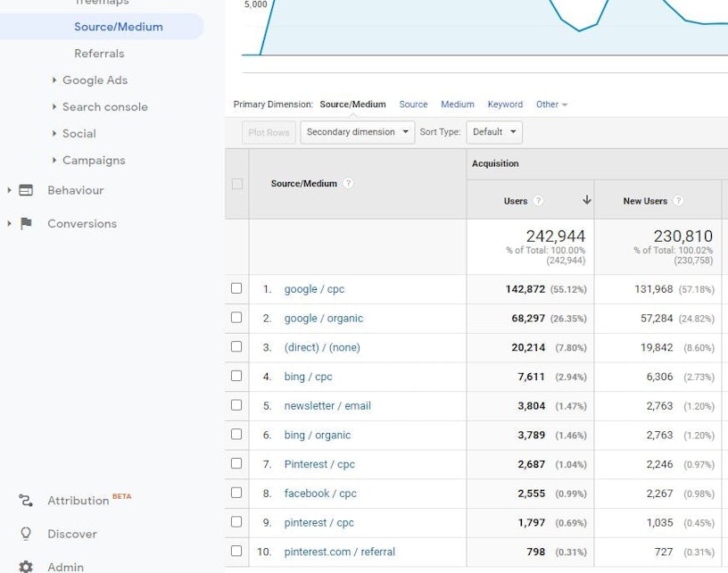
Task: Expand the Google Ads section arrow
Action: (x=54, y=79)
